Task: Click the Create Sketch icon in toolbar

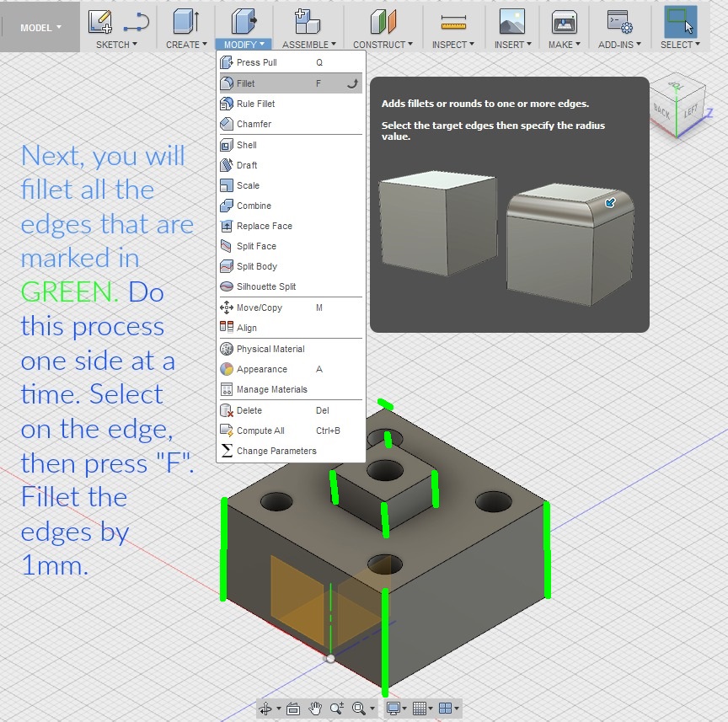Action: coord(100,21)
